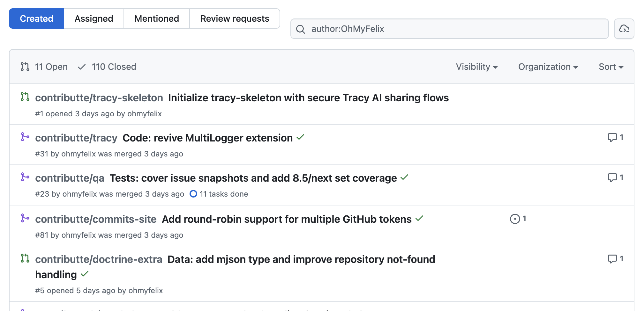Click the checkmark icon beside 110 Closed

[x=82, y=67]
